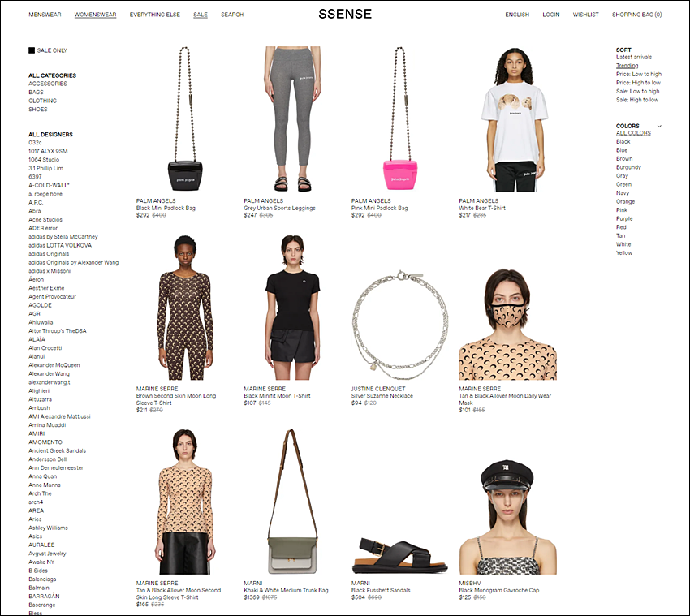The width and height of the screenshot is (690, 616).
Task: Filter by color Orange
Action: [x=625, y=201]
